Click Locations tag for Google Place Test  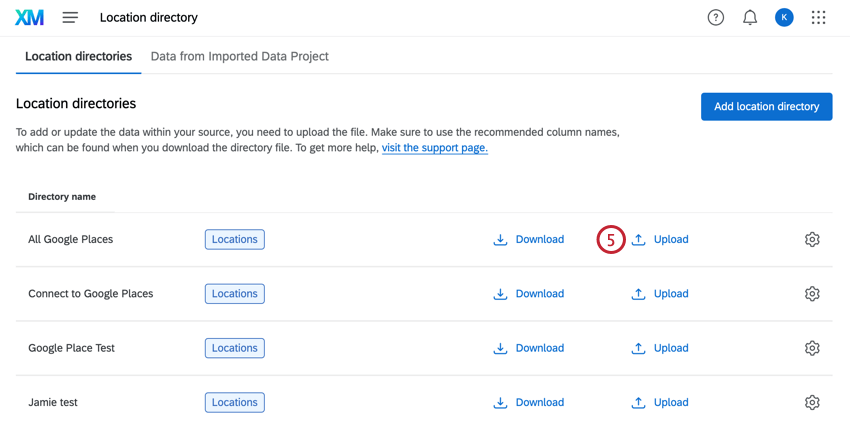pos(235,348)
